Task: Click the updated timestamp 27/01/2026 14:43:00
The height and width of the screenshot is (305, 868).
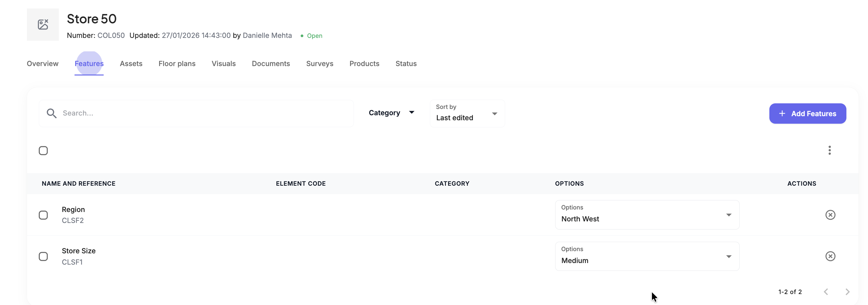Action: tap(196, 35)
